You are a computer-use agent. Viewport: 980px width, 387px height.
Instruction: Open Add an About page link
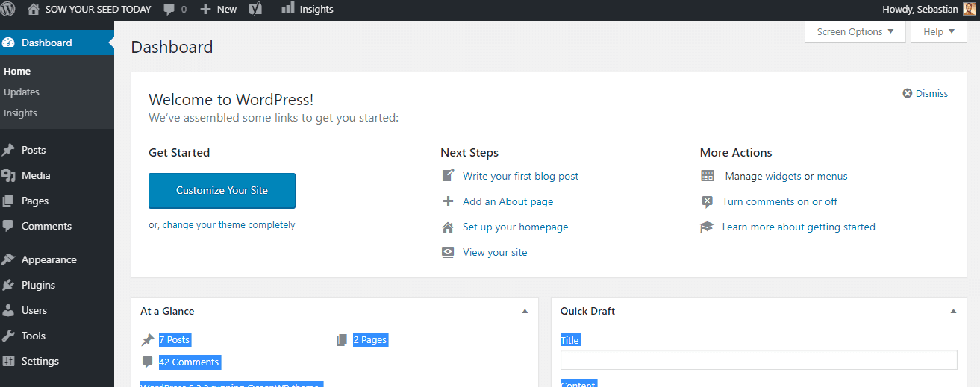(508, 201)
